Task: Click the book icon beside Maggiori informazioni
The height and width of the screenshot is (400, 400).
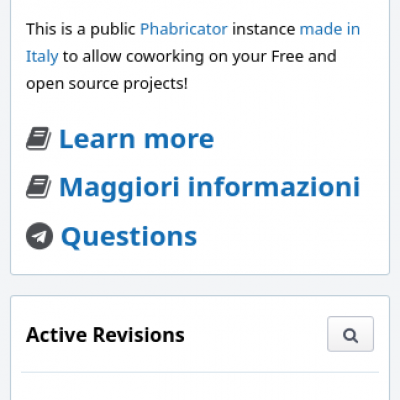Action: 39,187
